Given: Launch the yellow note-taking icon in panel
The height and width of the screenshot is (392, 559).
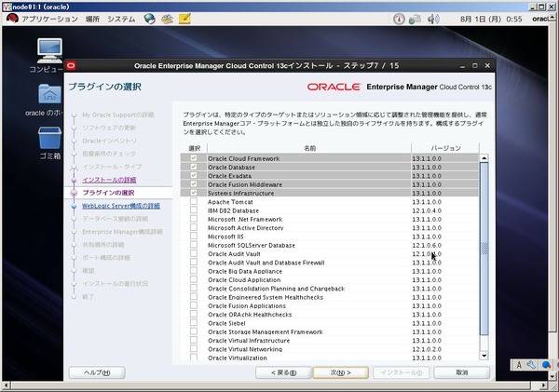Looking at the screenshot, I should pyautogui.click(x=184, y=19).
